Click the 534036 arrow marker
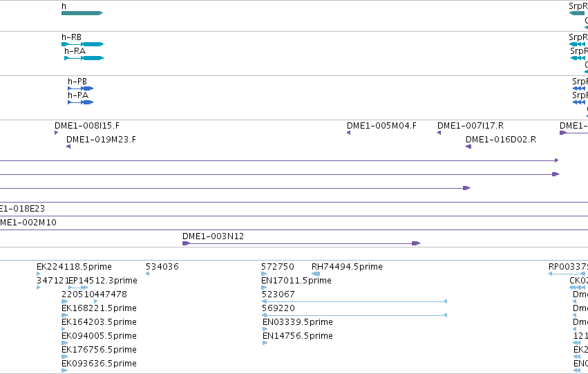This screenshot has width=588, height=374. (147, 274)
